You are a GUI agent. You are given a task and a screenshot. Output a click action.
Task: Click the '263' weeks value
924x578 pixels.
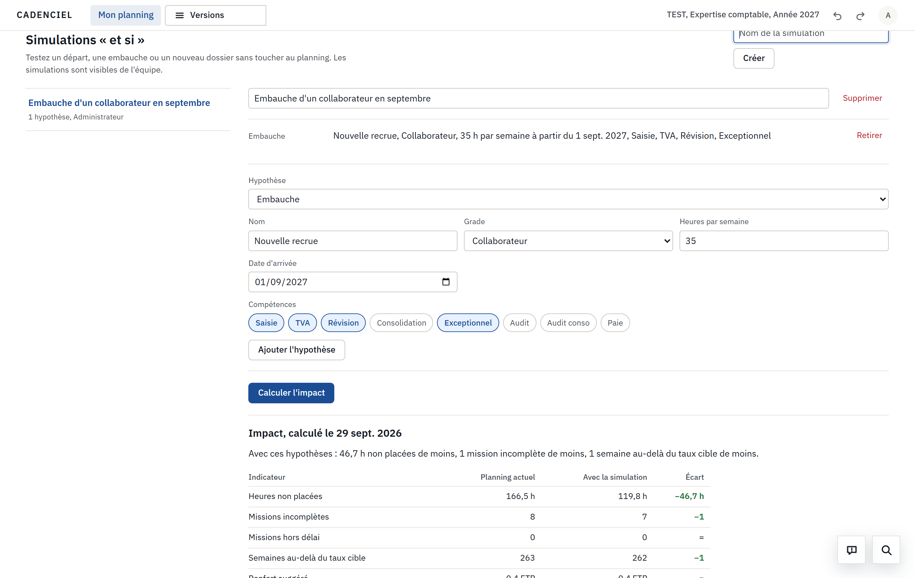(527, 558)
